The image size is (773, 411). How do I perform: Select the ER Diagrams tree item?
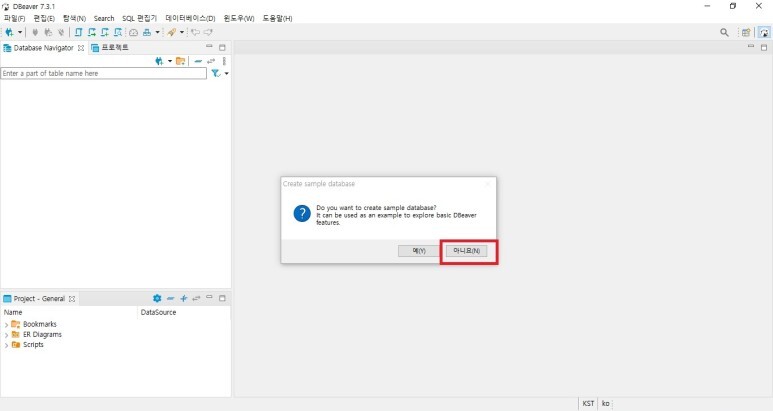42,335
